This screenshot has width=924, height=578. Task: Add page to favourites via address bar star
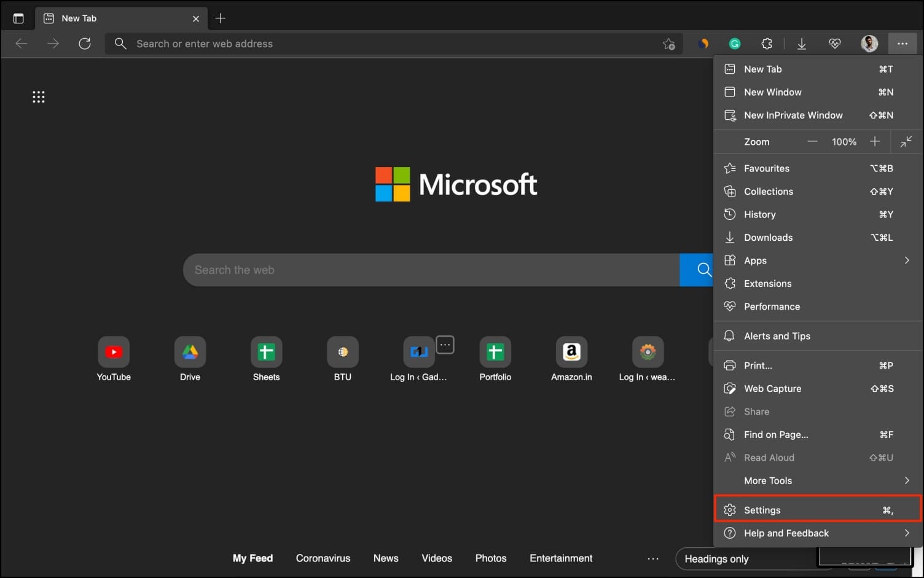pyautogui.click(x=668, y=44)
